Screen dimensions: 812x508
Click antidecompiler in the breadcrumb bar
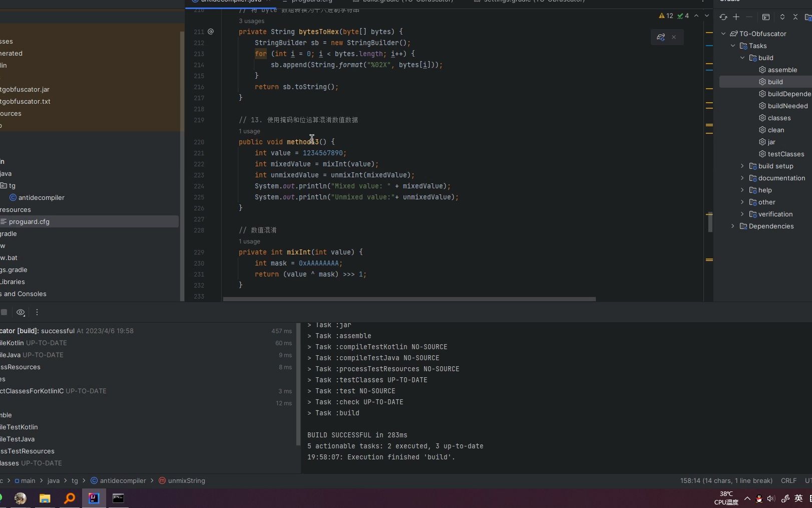123,480
